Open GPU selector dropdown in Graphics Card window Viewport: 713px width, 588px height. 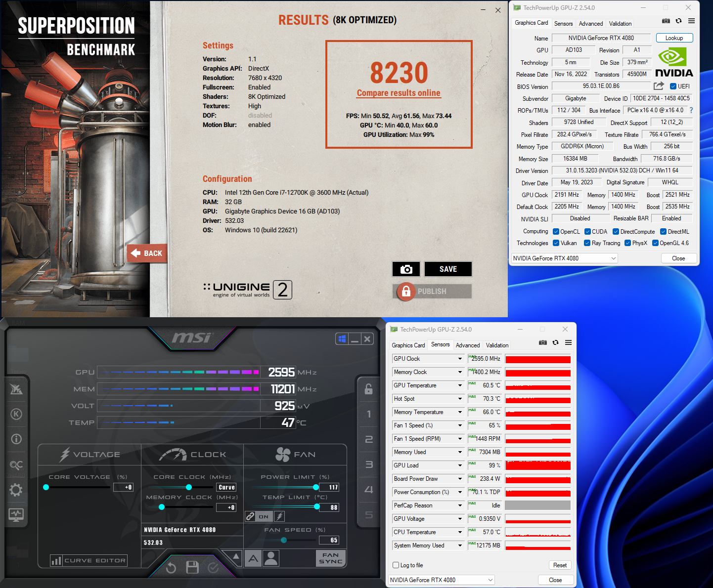tap(564, 258)
